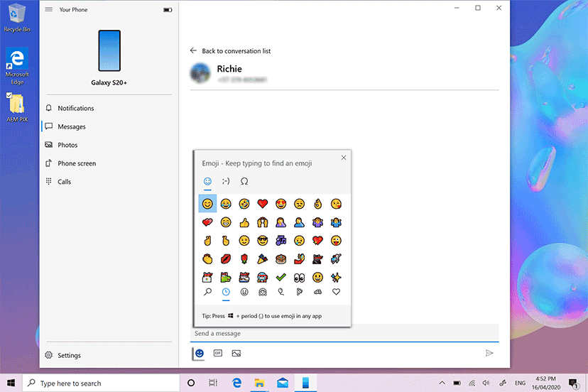Switch to smiley faces and animals category
This screenshot has width=588, height=392.
tap(244, 292)
